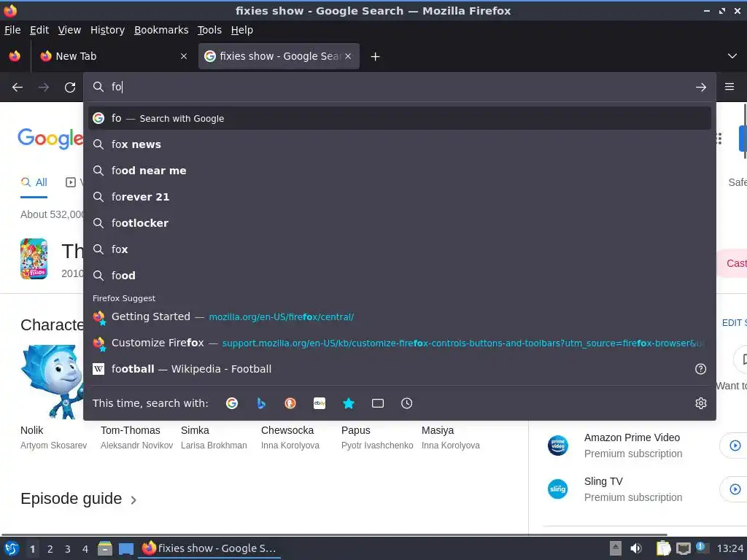Open the system start menu icon
The height and width of the screenshot is (560, 747).
coord(12,548)
